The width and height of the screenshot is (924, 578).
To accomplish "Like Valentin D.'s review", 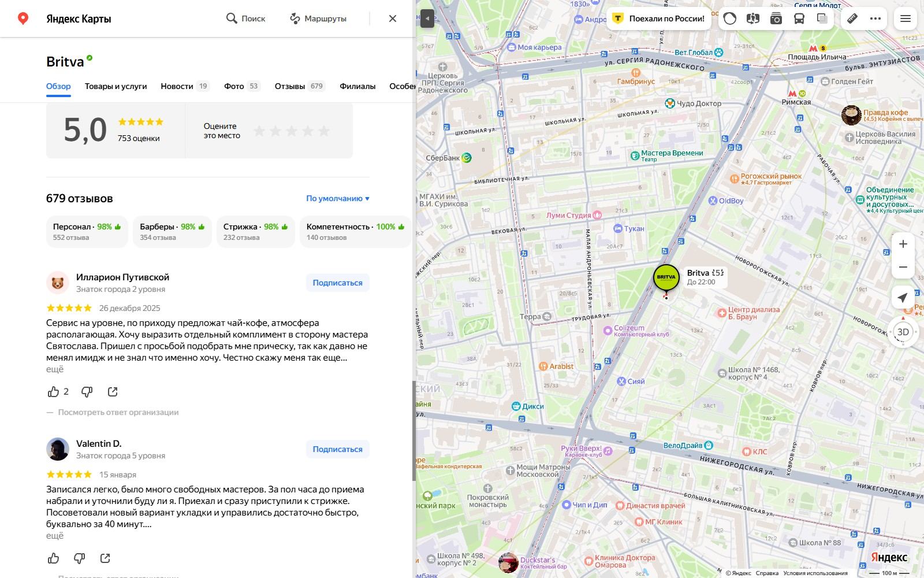I will [x=54, y=558].
